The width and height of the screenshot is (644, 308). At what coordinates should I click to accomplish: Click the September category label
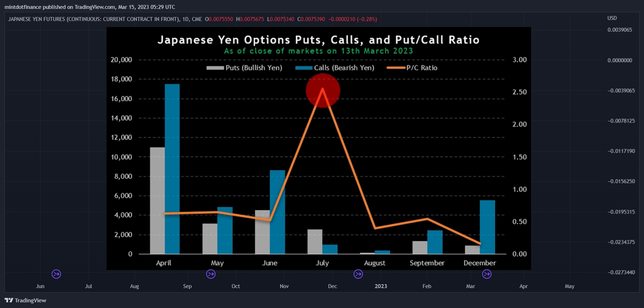(427, 263)
